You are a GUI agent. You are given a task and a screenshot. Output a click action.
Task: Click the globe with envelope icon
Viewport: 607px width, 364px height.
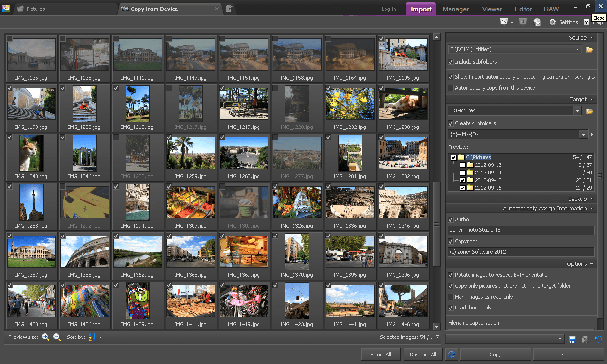pyautogui.click(x=537, y=22)
